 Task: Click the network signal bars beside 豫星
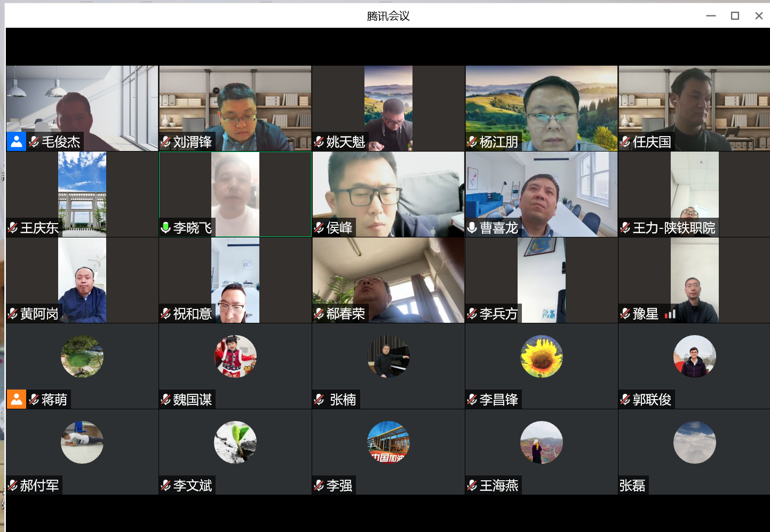pos(670,314)
